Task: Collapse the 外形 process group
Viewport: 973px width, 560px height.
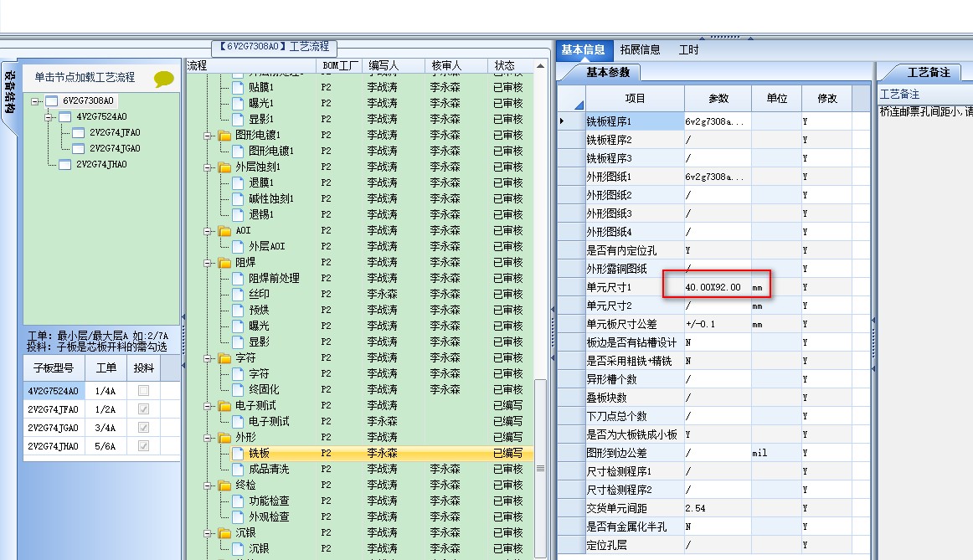Action: [x=208, y=438]
